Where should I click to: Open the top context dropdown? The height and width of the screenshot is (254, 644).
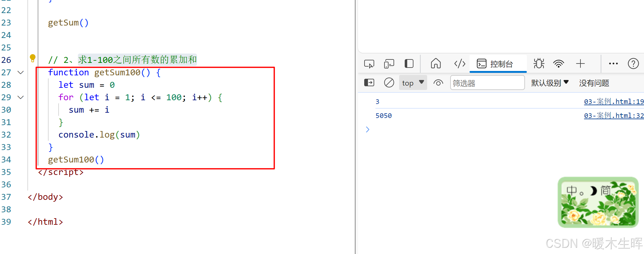pos(413,83)
